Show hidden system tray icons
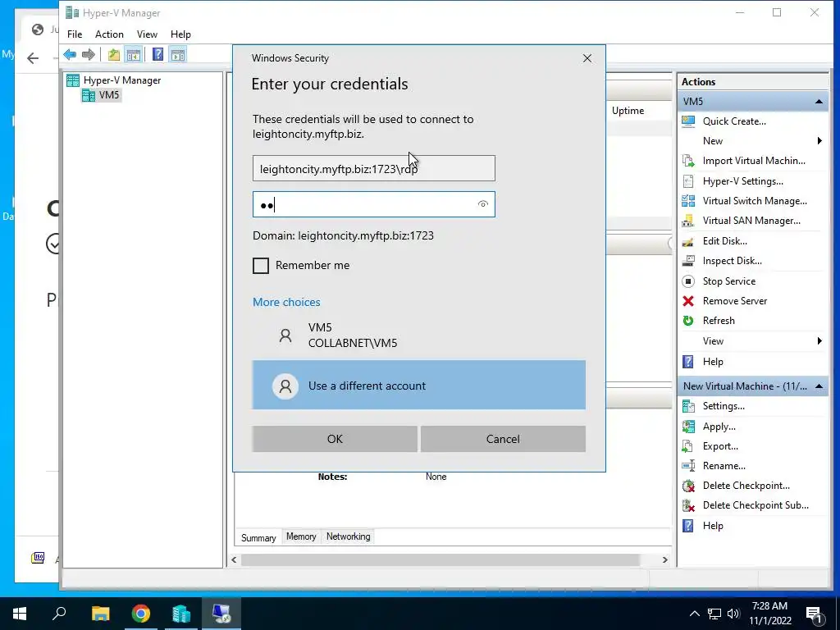The height and width of the screenshot is (630, 840). click(694, 614)
